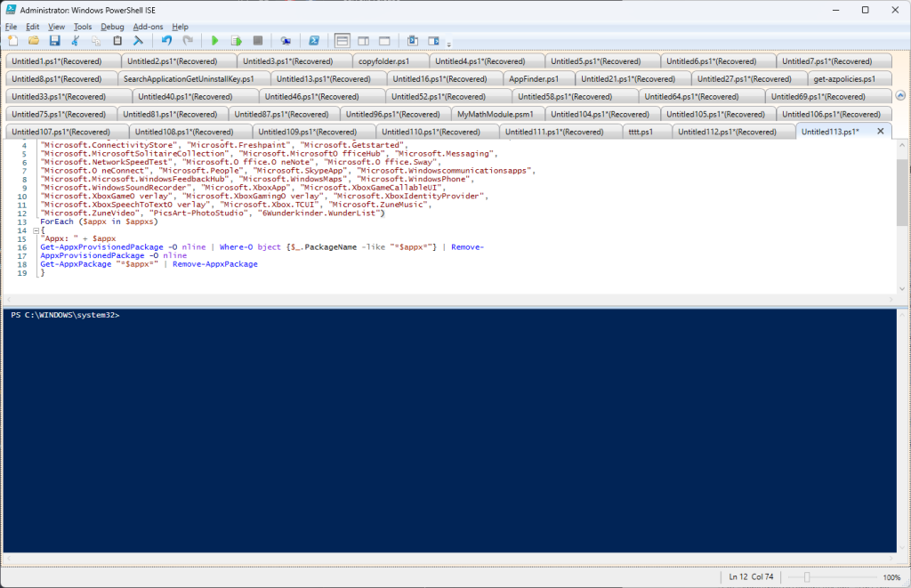Image resolution: width=911 pixels, height=588 pixels.
Task: Open the Add-ons menu
Action: [x=148, y=26]
